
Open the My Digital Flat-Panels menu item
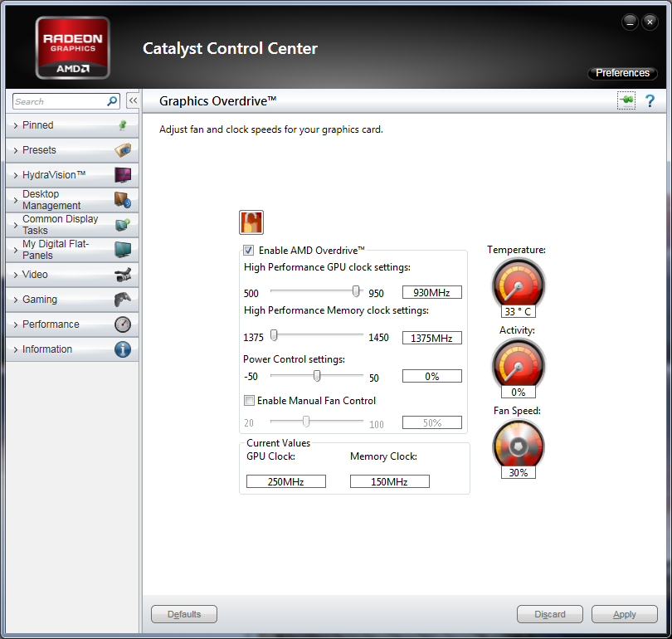72,250
